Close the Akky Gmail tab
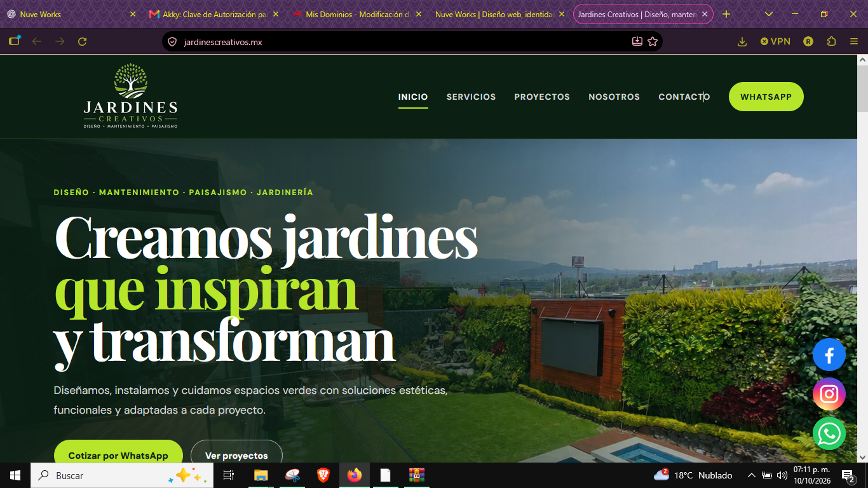Viewport: 868px width, 488px height. 276,14
